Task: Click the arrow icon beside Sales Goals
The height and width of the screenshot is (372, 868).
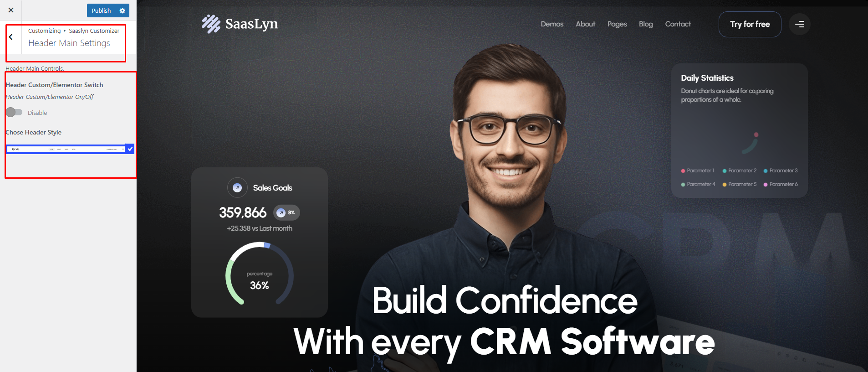Action: click(x=237, y=187)
